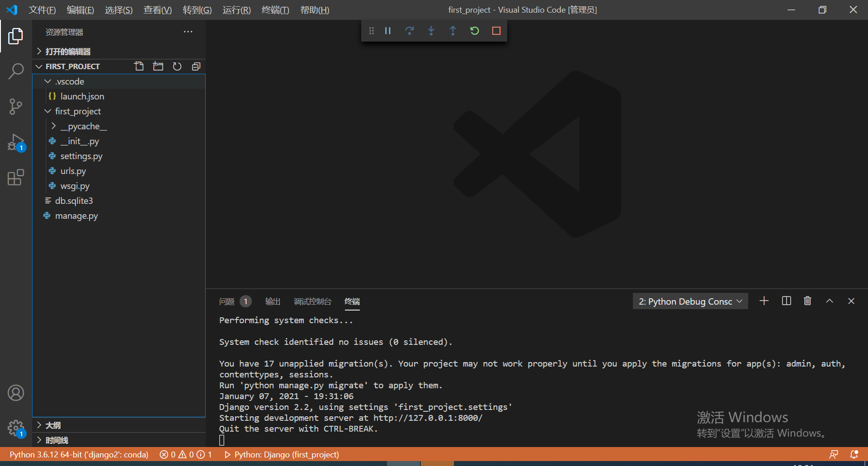Switch to the Output panel tab
This screenshot has height=466, width=868.
click(x=273, y=301)
